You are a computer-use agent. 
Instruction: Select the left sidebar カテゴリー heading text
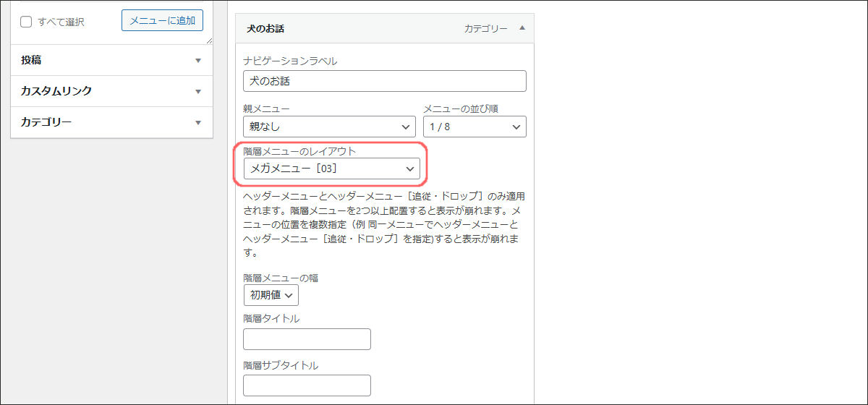click(46, 123)
